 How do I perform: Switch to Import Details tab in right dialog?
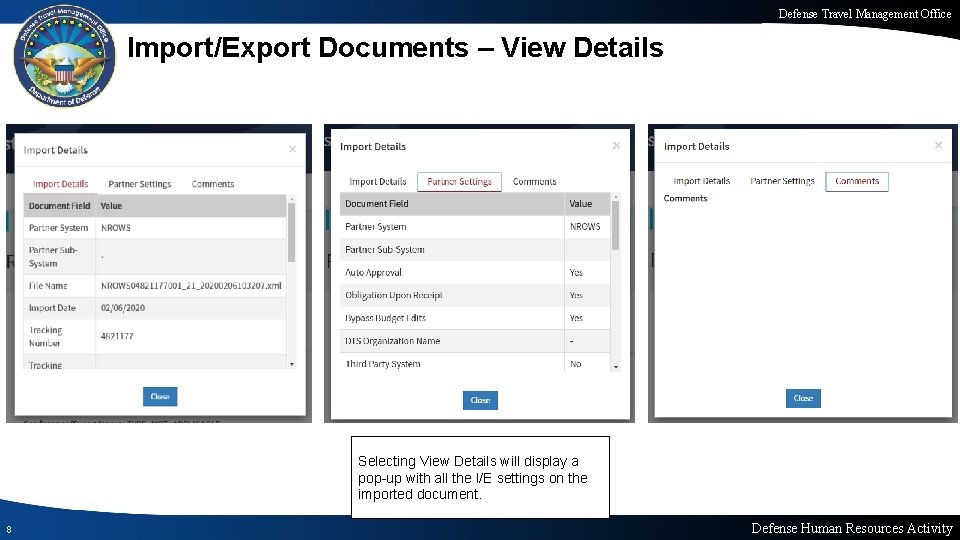coord(702,181)
